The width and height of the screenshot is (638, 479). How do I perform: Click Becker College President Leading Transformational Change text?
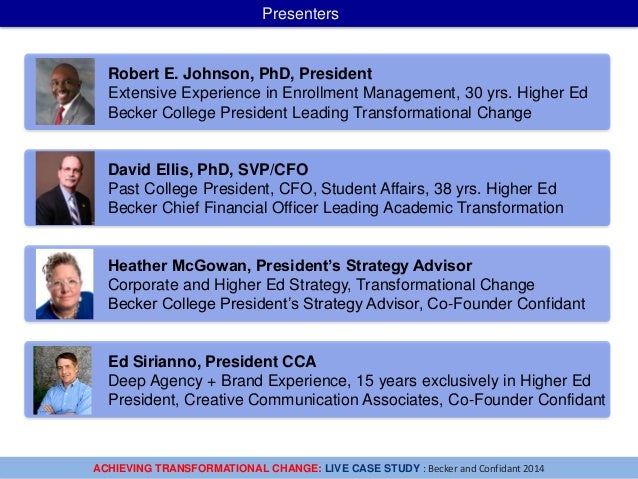click(320, 113)
